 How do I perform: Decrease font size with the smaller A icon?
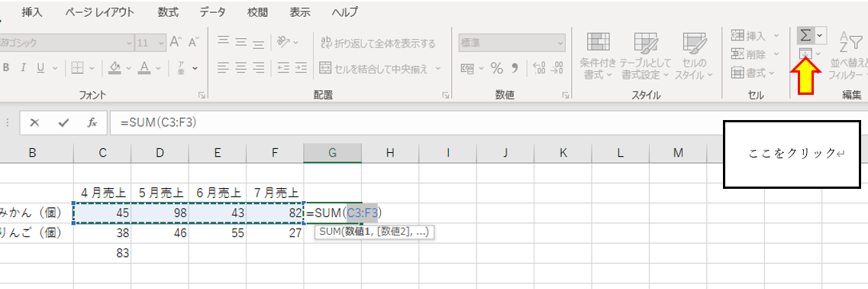[x=193, y=42]
